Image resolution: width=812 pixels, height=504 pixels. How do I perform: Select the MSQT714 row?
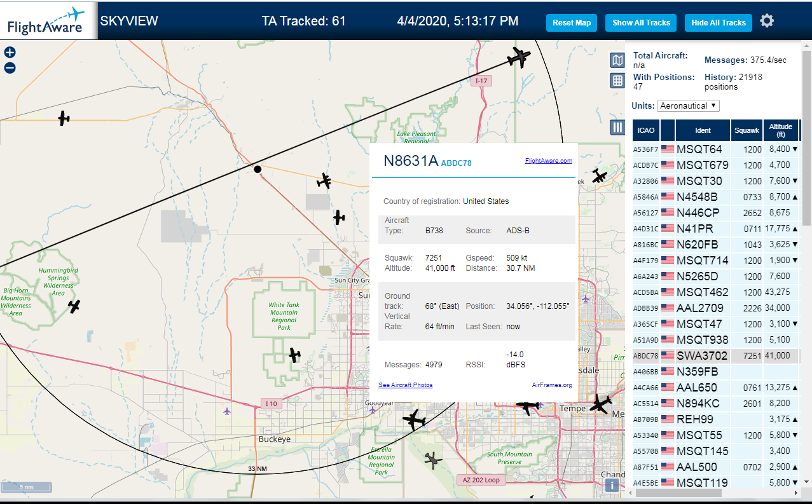(x=715, y=261)
